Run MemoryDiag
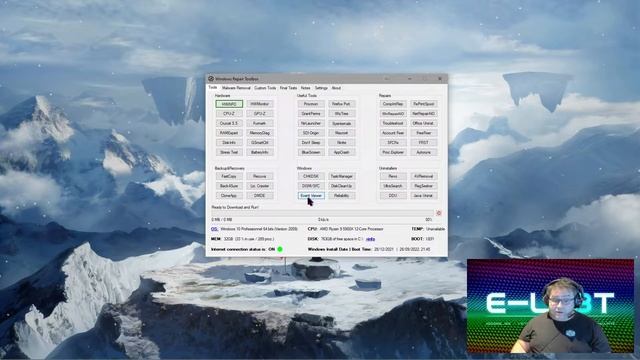The image size is (640, 360). point(260,133)
